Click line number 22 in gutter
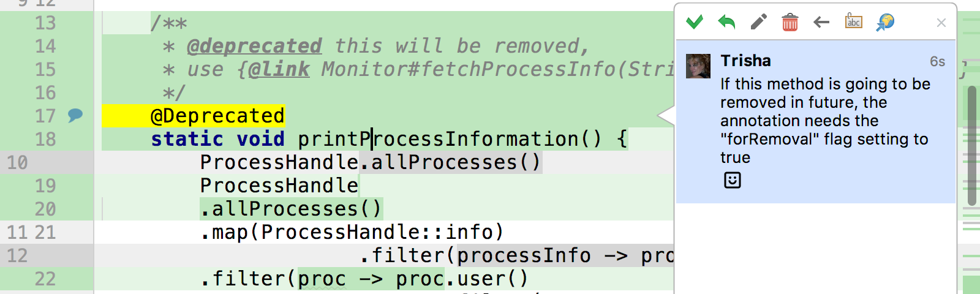Image resolution: width=980 pixels, height=294 pixels. pos(45,279)
